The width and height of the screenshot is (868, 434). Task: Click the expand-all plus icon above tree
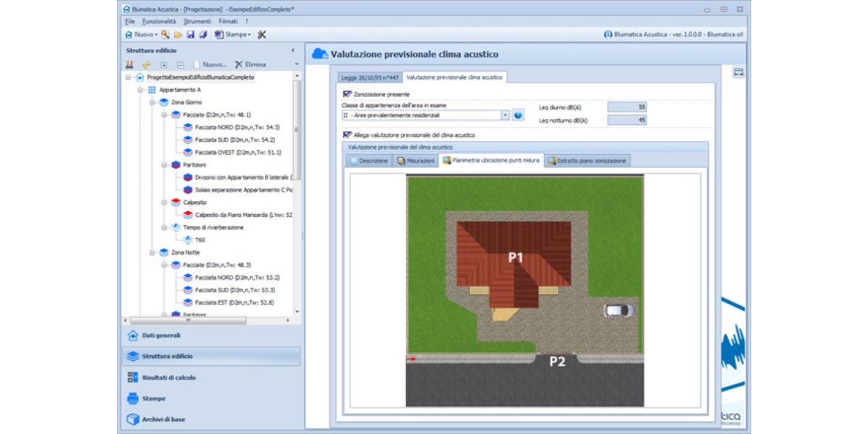[x=164, y=64]
